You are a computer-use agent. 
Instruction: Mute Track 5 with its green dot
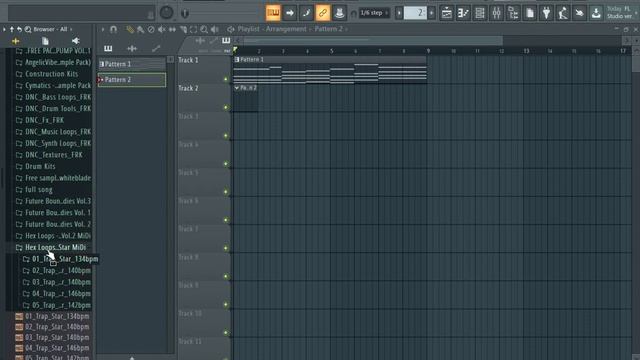226,192
